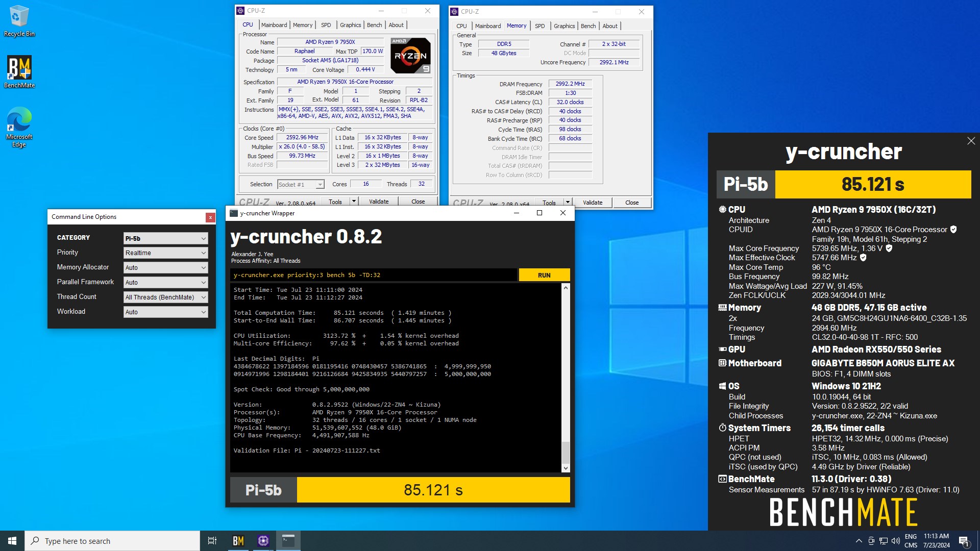Click the ENG CMS language indicator
980x551 pixels.
[911, 541]
